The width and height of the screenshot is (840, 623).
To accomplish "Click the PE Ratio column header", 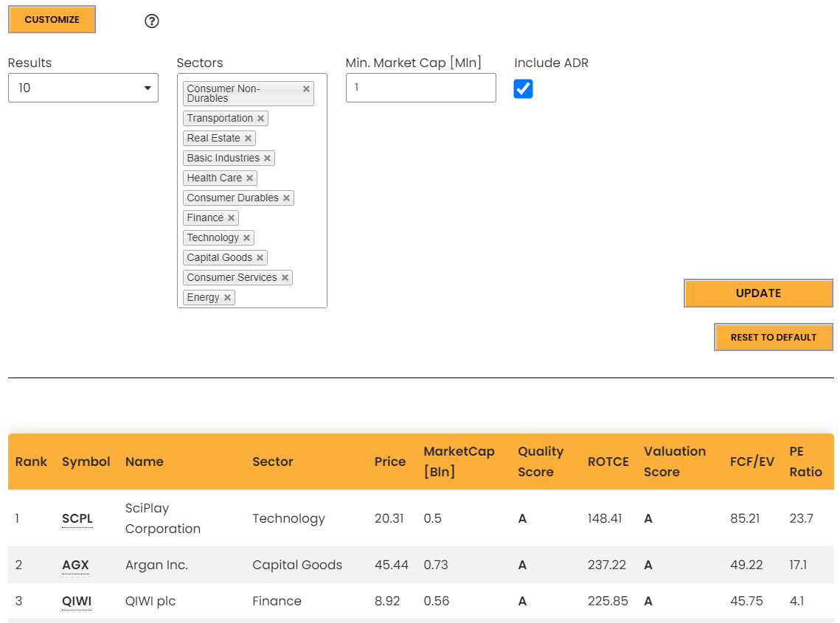I will [x=805, y=462].
